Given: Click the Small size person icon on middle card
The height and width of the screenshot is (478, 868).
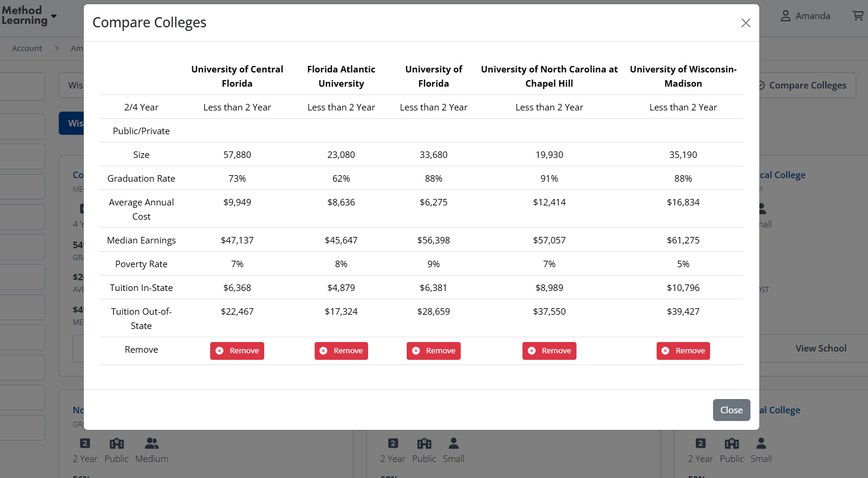Looking at the screenshot, I should click(454, 444).
